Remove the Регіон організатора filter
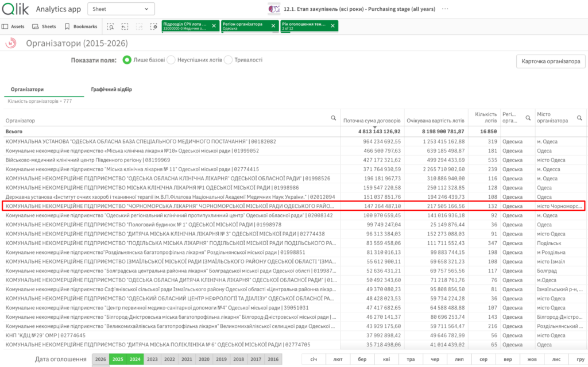This screenshot has width=588, height=367. pyautogui.click(x=273, y=26)
